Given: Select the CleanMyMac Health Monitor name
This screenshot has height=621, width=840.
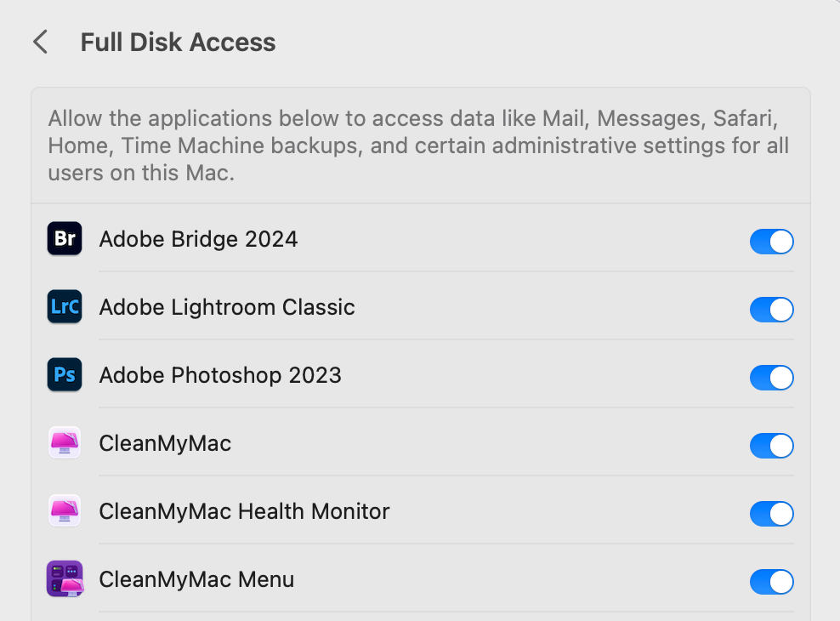Looking at the screenshot, I should point(244,511).
